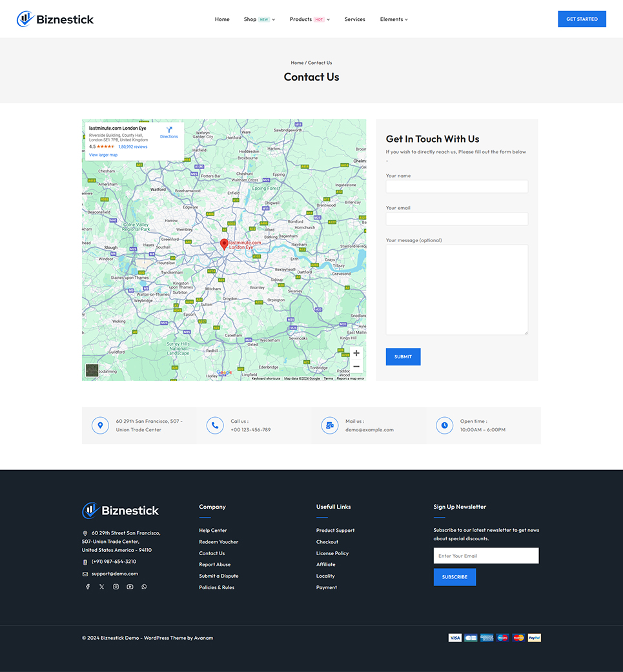
Task: Click Home in the top navigation
Action: tap(222, 19)
